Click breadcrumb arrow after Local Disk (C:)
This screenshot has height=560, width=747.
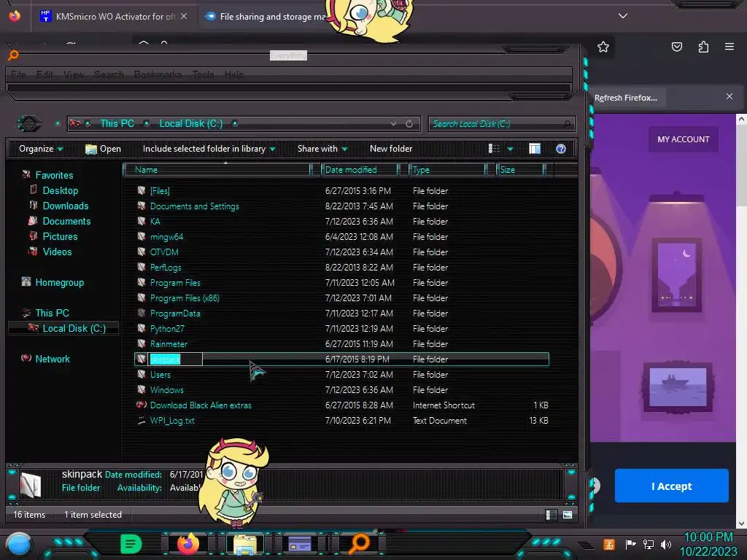tap(235, 123)
